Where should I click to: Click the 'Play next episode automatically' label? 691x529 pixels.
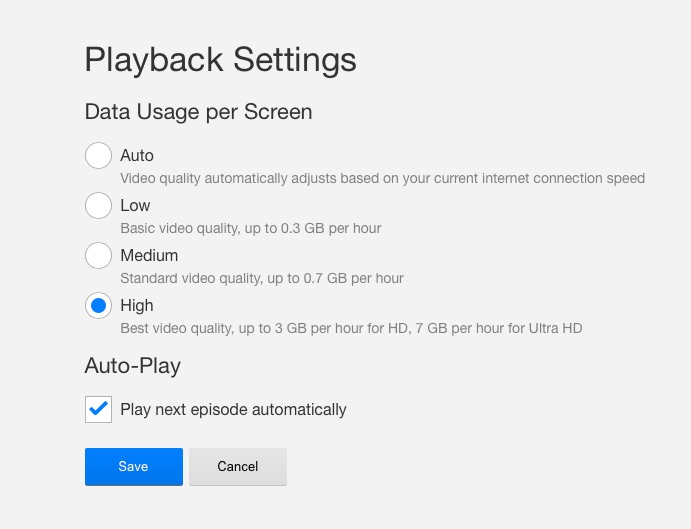(233, 409)
